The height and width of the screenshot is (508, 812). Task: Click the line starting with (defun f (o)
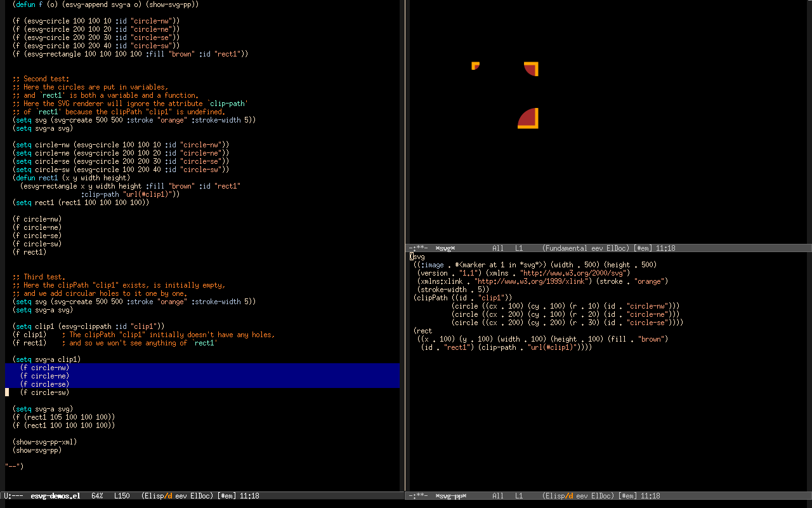coord(105,4)
